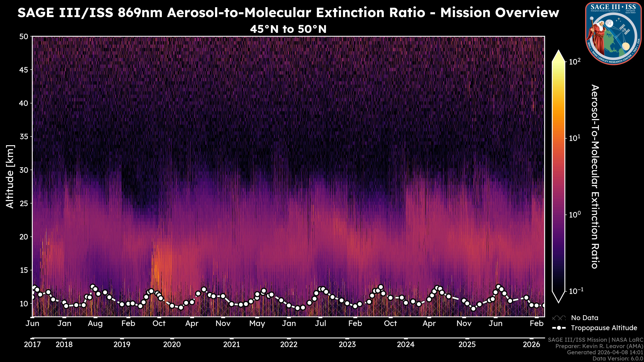Click the 45°N to 50°N subtitle
Viewport: 644px width, 362px height.
[x=288, y=29]
